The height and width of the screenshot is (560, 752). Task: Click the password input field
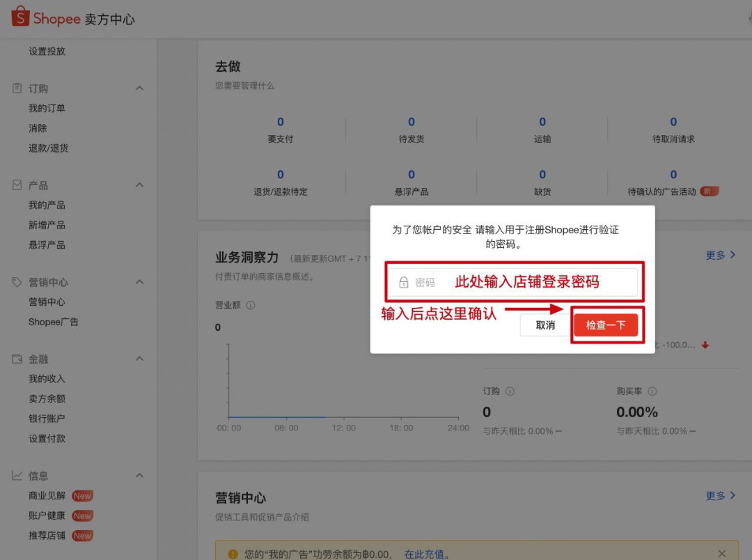[487, 281]
